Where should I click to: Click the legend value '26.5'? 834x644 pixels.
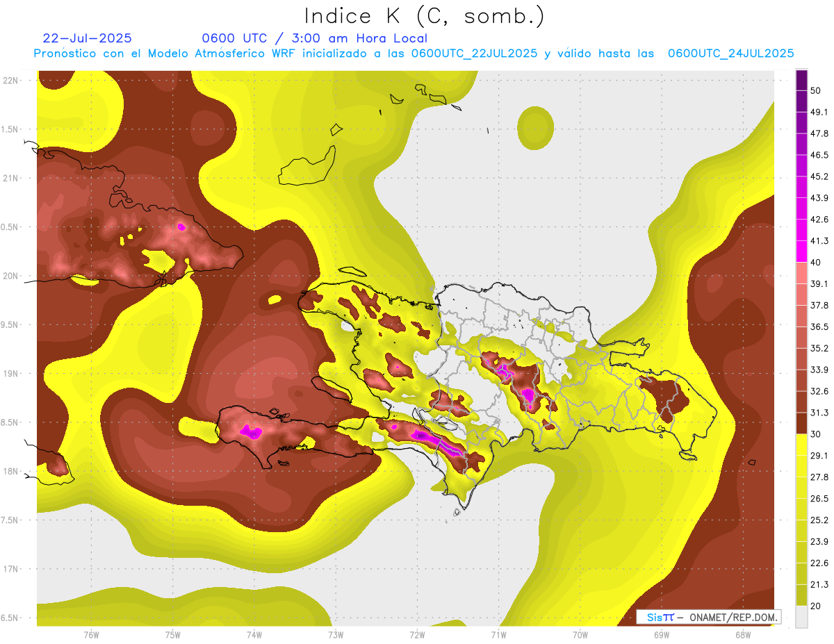819,499
